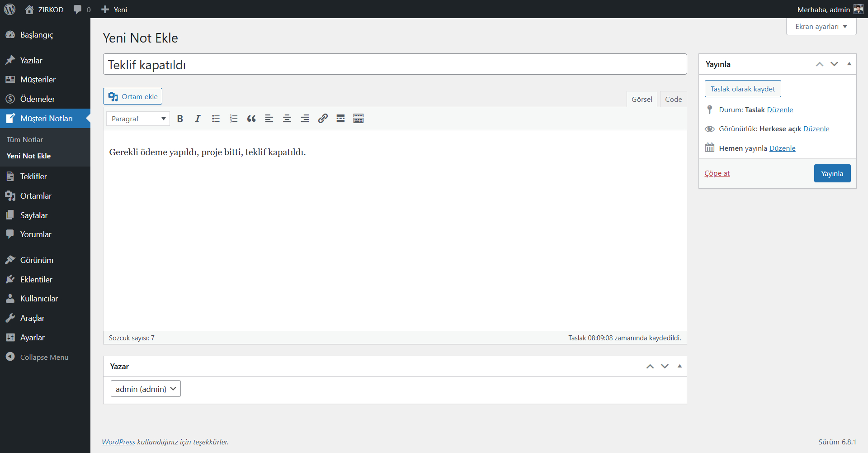This screenshot has height=453, width=868.
Task: Click the note title input field
Action: [x=395, y=65]
